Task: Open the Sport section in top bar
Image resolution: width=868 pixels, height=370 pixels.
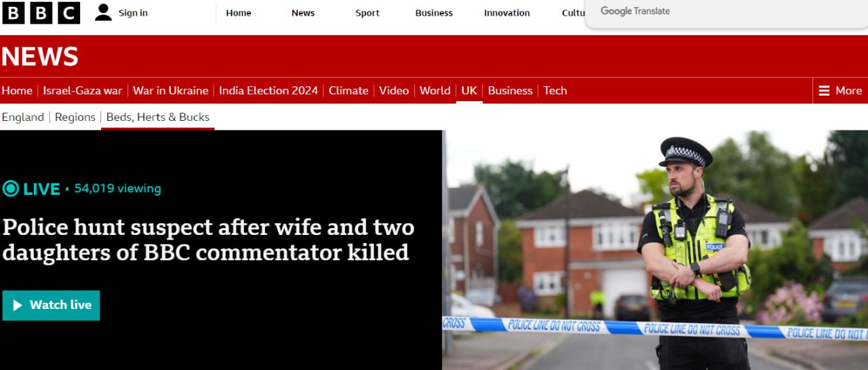Action: (x=368, y=13)
